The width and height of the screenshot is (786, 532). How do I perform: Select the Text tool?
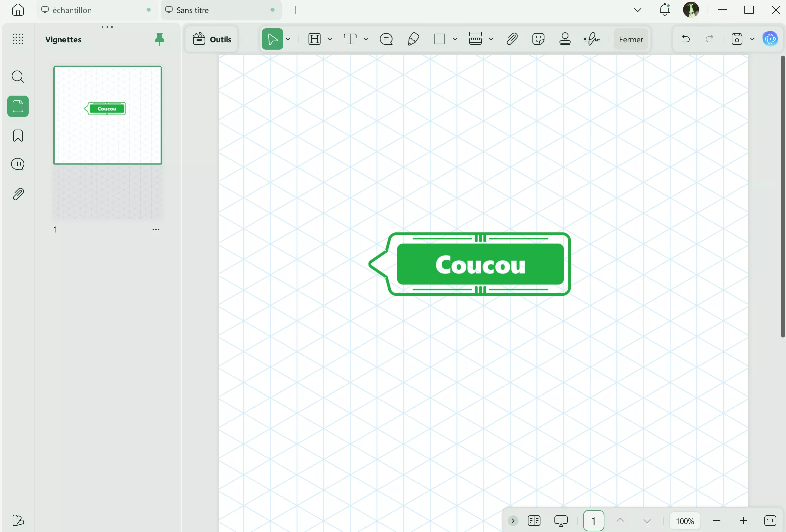(x=350, y=39)
